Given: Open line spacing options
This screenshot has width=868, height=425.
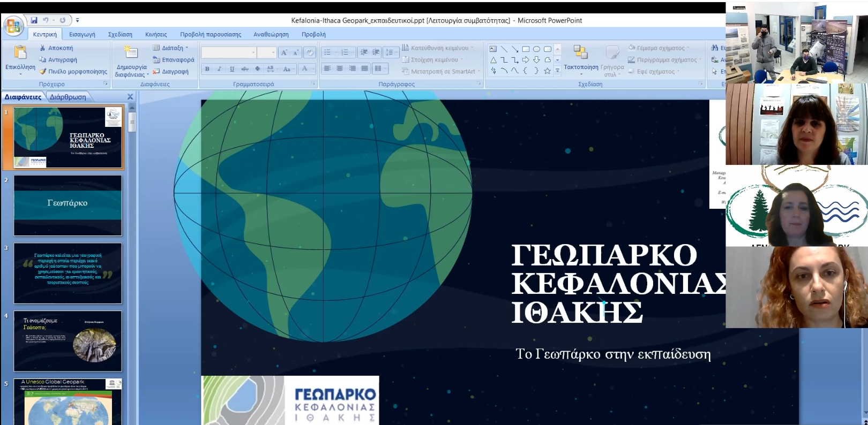Looking at the screenshot, I should pyautogui.click(x=391, y=52).
